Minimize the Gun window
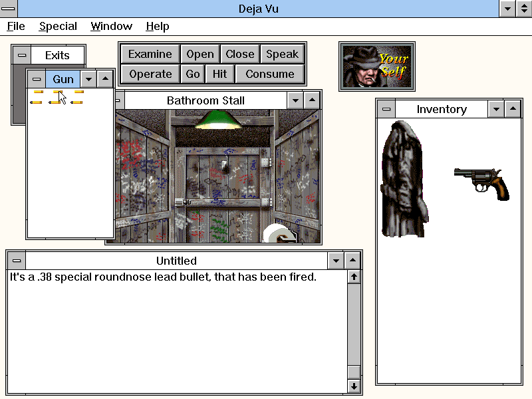Screen dimensions: 532x399 click(88, 79)
